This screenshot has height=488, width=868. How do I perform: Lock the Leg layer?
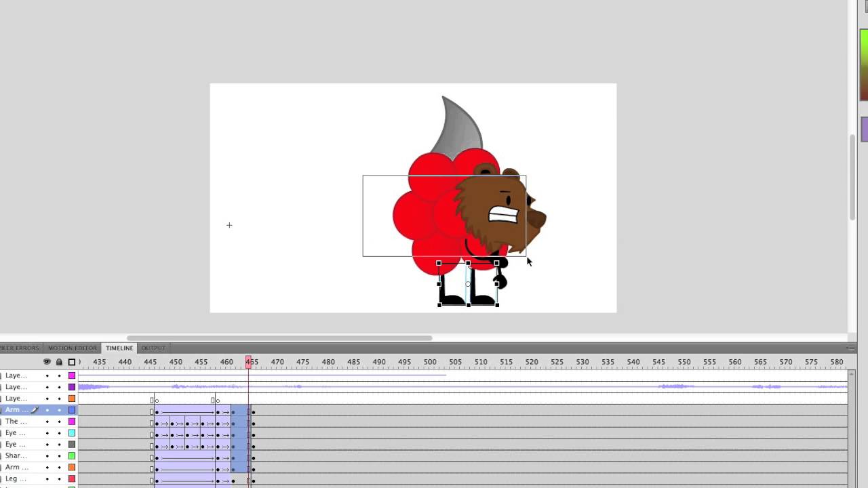click(x=59, y=479)
